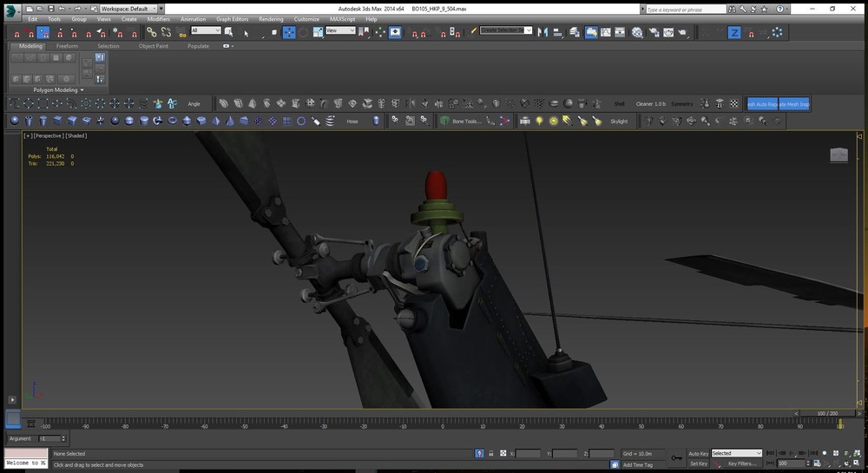Select the Select and Move tool
Image resolution: width=868 pixels, height=473 pixels.
coord(289,32)
